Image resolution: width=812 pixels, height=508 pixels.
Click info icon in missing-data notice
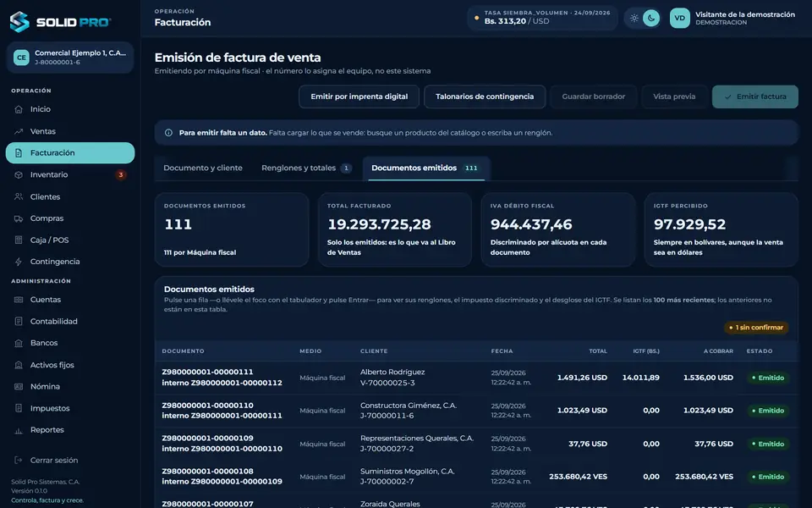click(x=168, y=133)
